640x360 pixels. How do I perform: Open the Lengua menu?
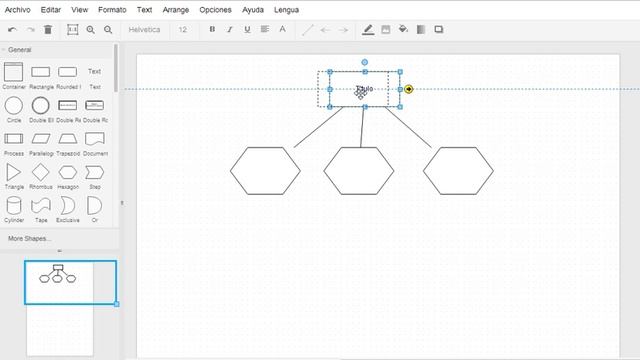[287, 10]
